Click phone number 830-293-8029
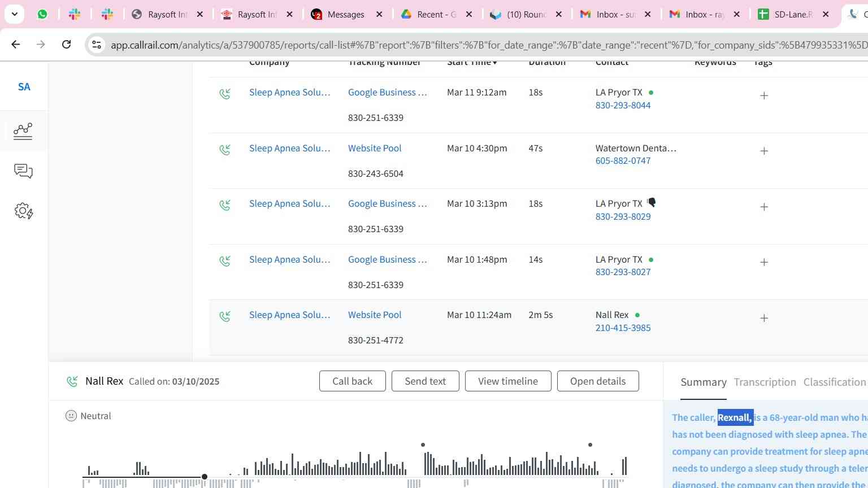Viewport: 868px width, 488px height. click(623, 216)
